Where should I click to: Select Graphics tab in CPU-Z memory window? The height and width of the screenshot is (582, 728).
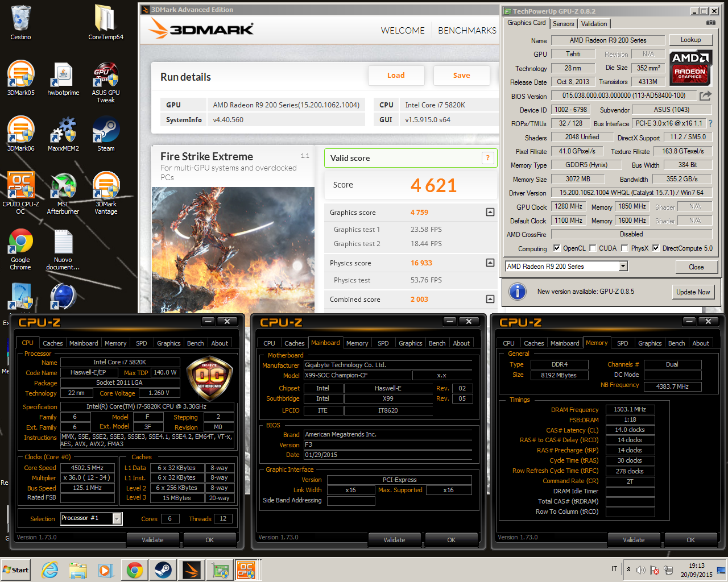click(650, 343)
